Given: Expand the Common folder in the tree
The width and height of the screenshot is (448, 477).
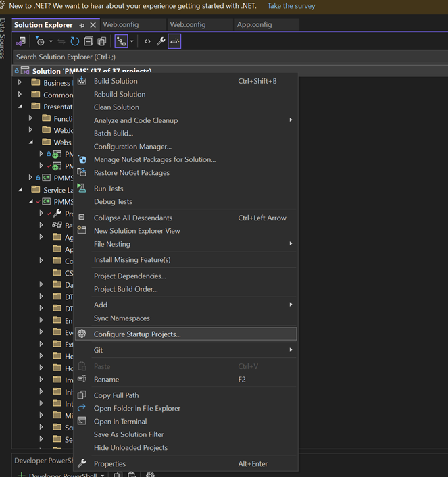Looking at the screenshot, I should coord(20,95).
